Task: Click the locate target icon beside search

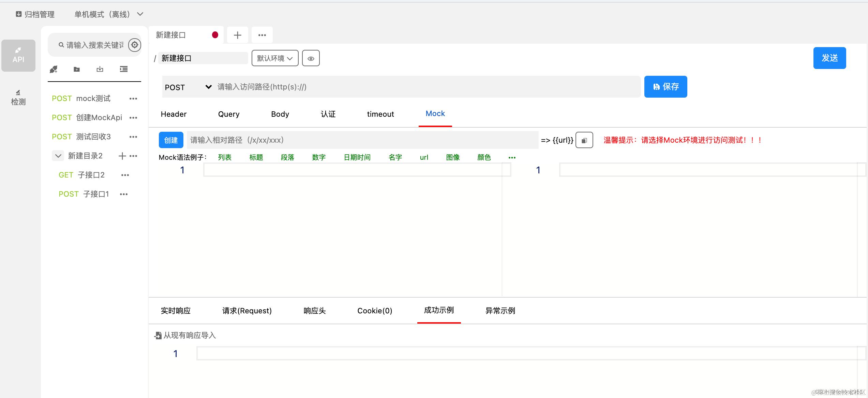Action: [x=135, y=45]
